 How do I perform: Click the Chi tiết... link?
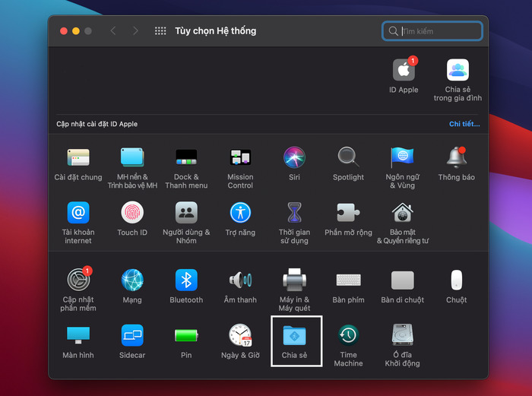coord(464,124)
